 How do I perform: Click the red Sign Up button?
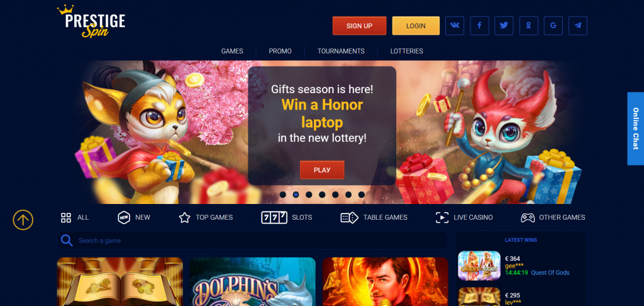(359, 25)
